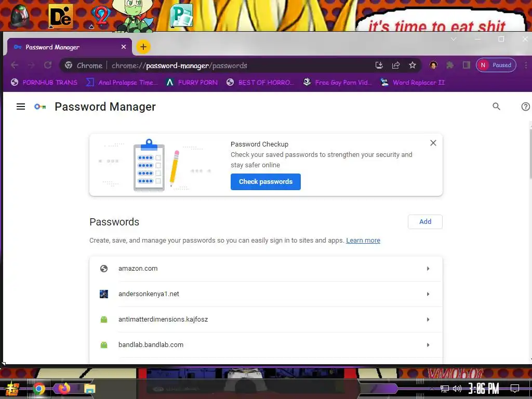The width and height of the screenshot is (532, 399).
Task: Click the network tray icon
Action: coord(445,389)
